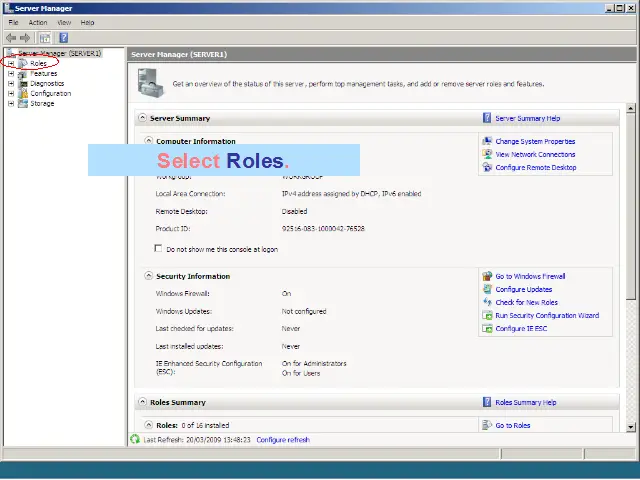Click the Configure Updates icon

[x=487, y=289]
